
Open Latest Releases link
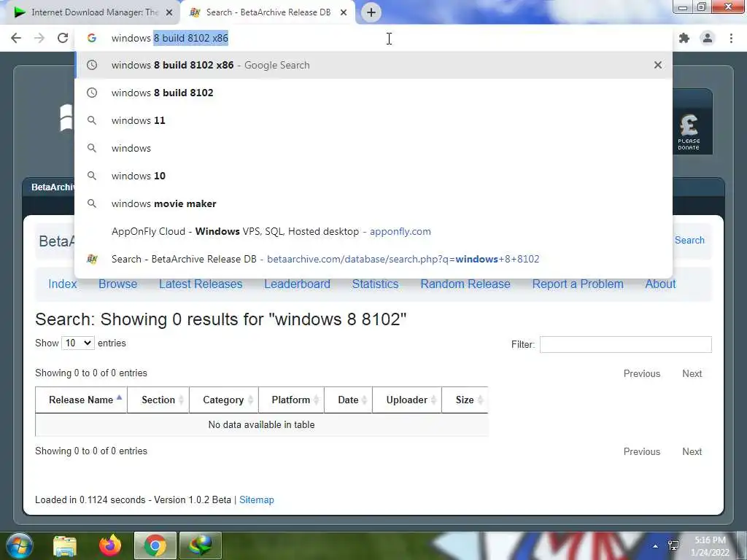point(201,284)
